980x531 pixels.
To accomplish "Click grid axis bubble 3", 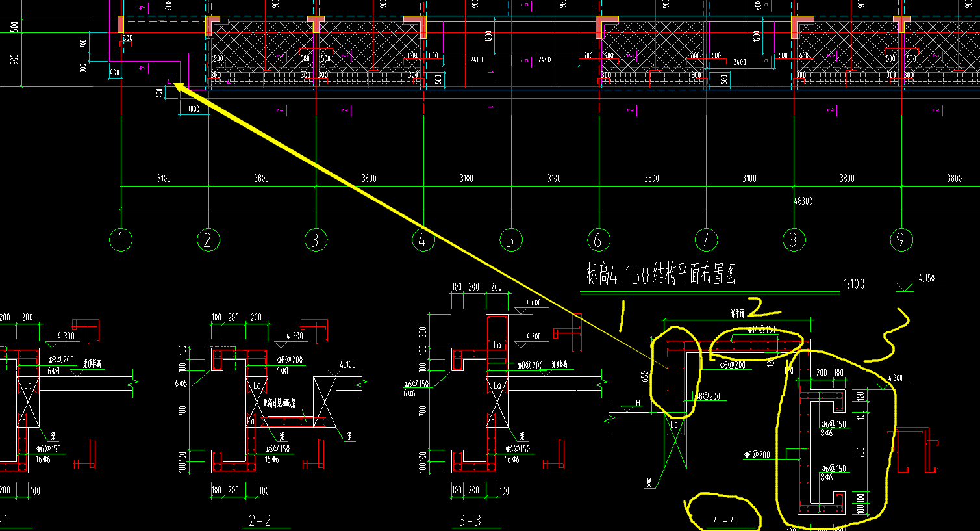I will (316, 240).
